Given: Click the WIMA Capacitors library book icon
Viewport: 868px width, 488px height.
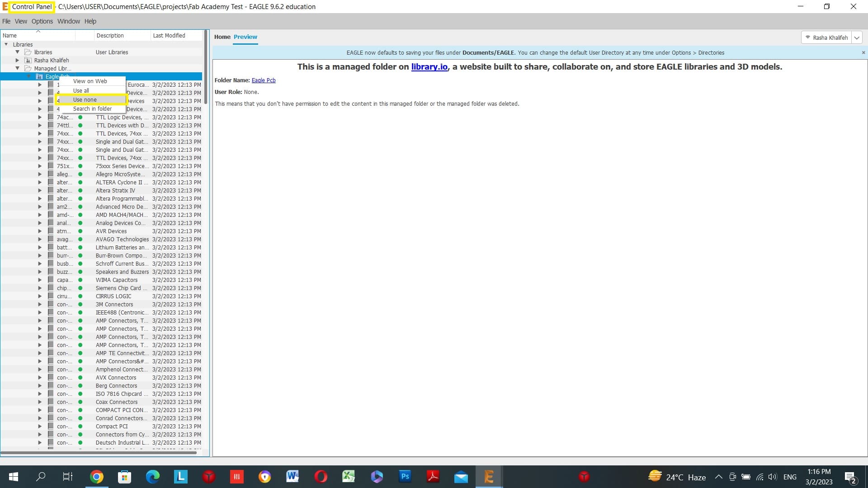Looking at the screenshot, I should [x=51, y=280].
